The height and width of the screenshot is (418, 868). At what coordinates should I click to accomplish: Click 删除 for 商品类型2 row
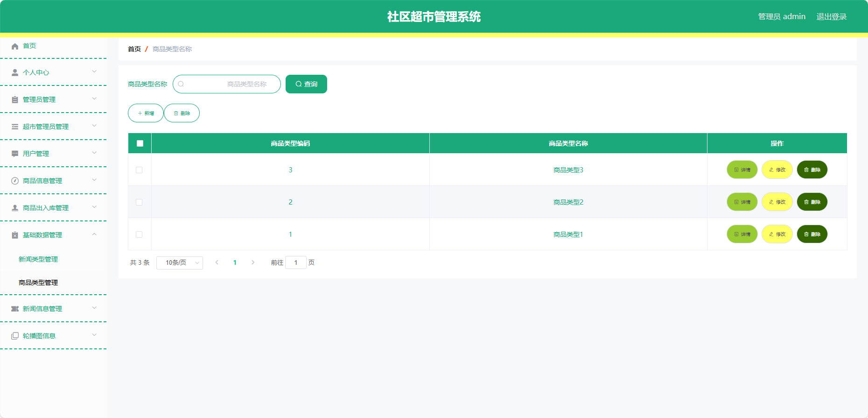point(812,202)
